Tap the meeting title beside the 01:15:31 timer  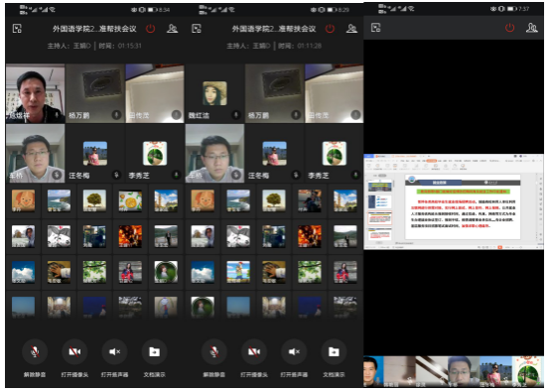94,29
